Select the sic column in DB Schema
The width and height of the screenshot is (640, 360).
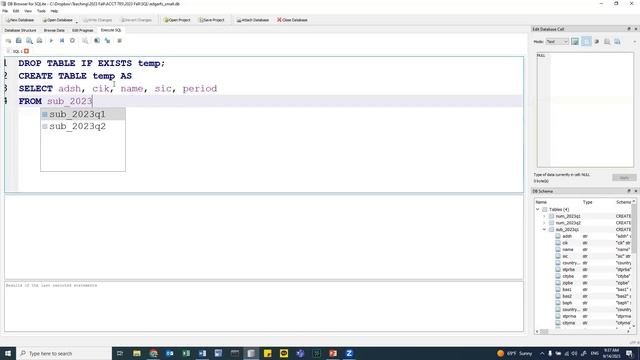(565, 256)
